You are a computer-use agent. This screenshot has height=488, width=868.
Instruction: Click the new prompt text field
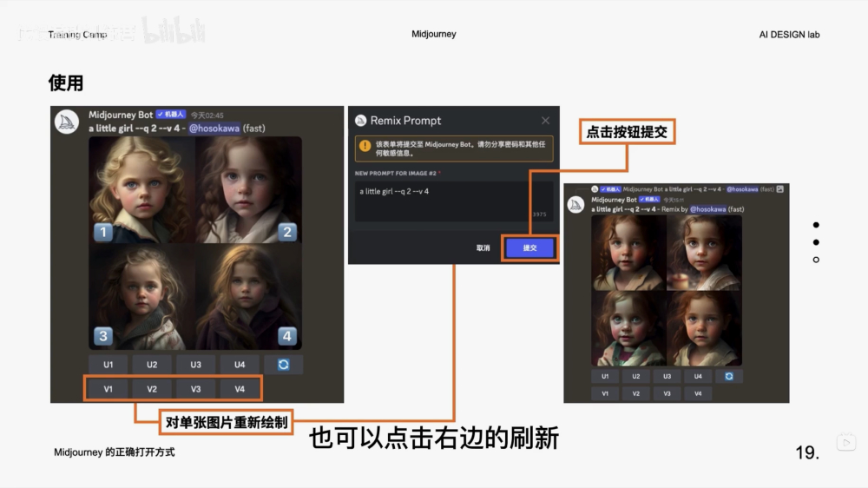(x=454, y=201)
